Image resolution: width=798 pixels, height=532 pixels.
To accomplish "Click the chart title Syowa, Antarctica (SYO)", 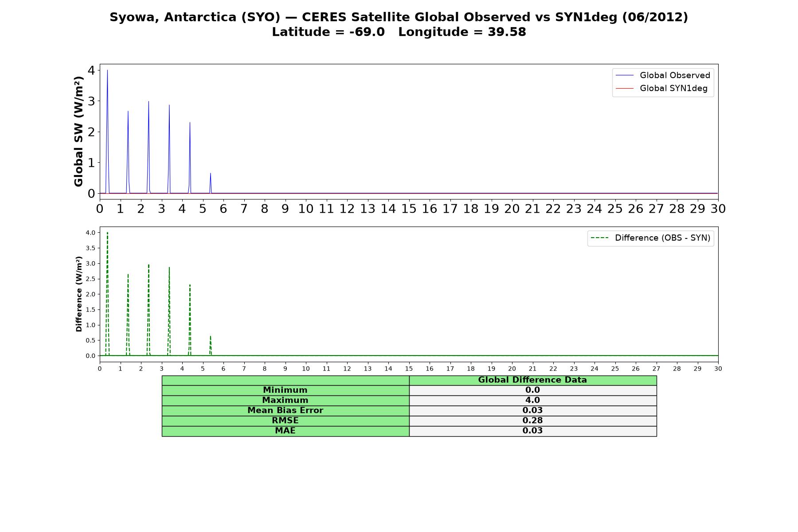I will pyautogui.click(x=195, y=17).
